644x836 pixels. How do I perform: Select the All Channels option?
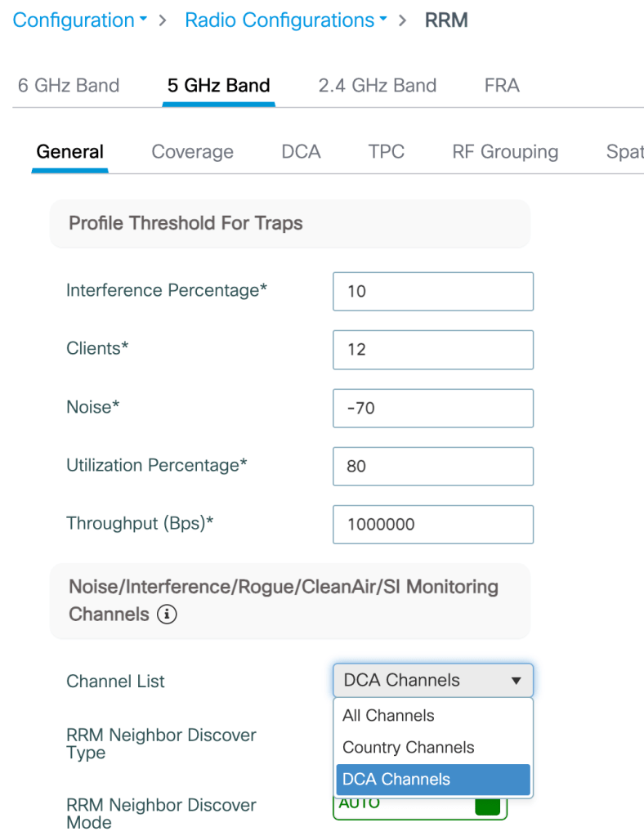(389, 715)
